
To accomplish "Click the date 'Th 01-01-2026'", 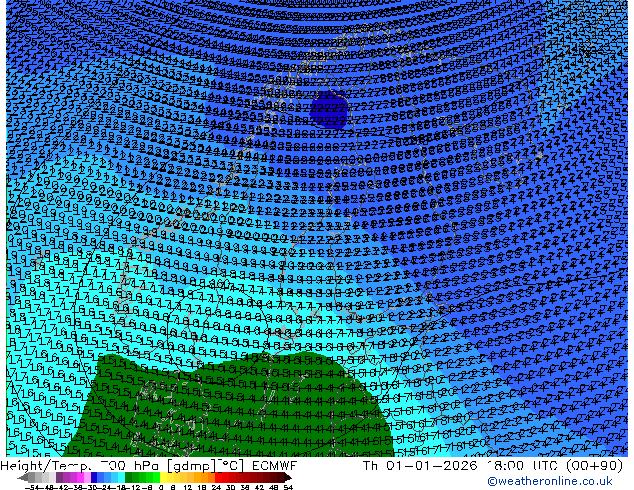I will [420, 466].
